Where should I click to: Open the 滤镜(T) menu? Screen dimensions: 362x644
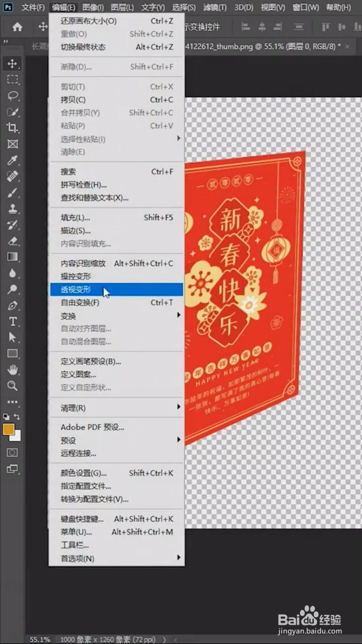(x=215, y=8)
